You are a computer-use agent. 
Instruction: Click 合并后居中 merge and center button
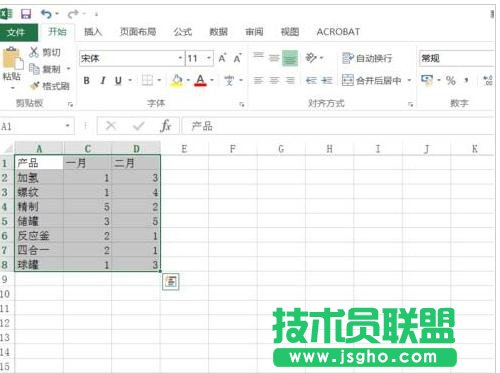[x=372, y=80]
